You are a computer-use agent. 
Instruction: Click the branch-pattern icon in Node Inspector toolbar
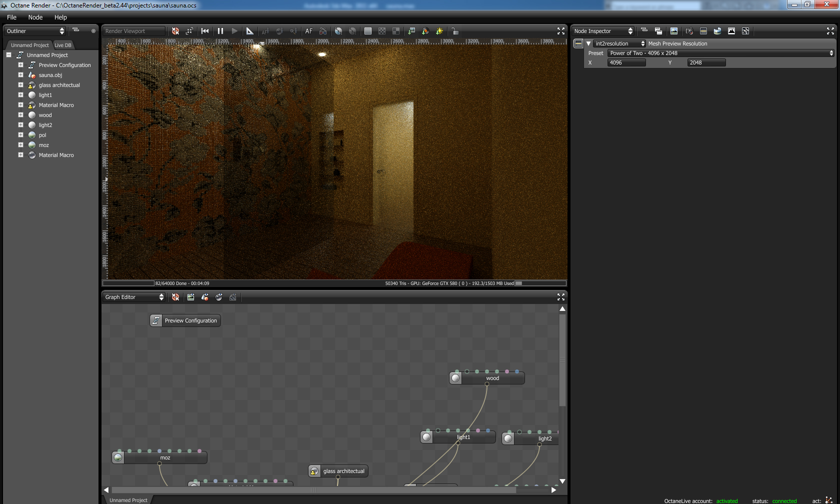click(745, 31)
